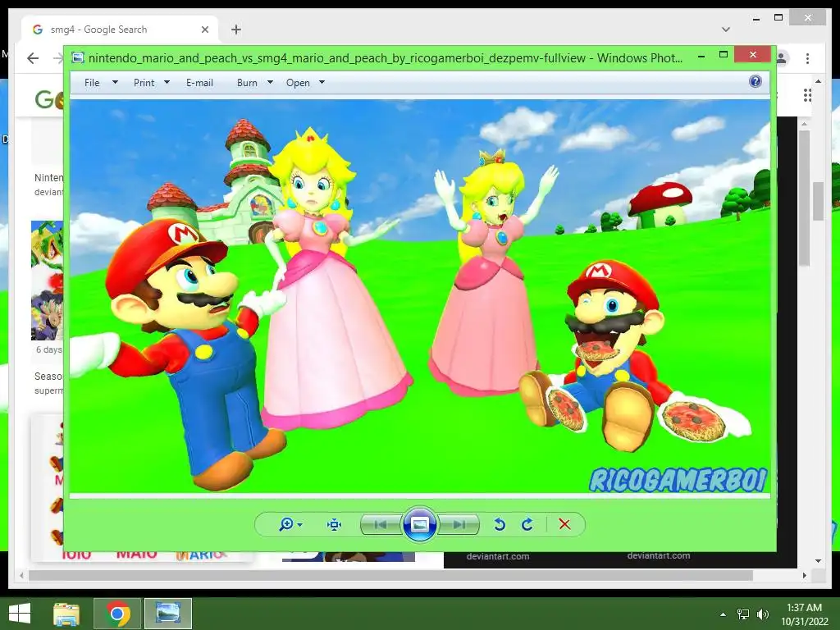840x630 pixels.
Task: Open network status tray icon
Action: click(x=743, y=614)
